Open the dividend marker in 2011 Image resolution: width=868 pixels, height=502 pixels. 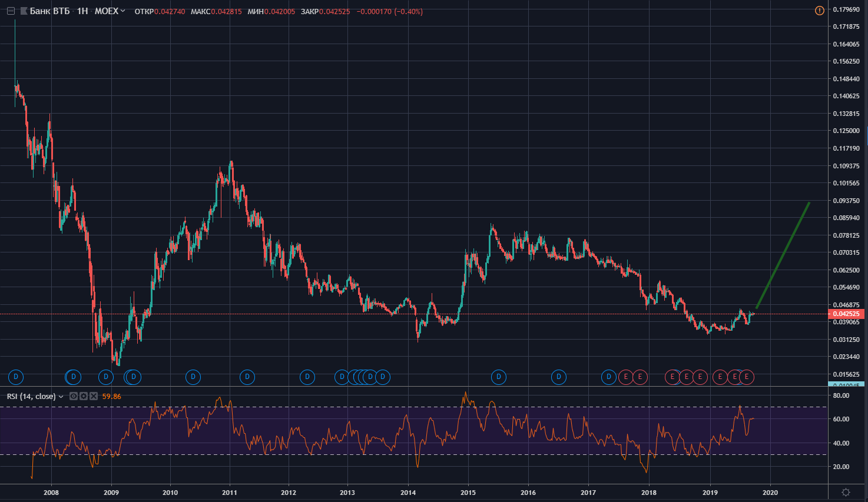[247, 377]
